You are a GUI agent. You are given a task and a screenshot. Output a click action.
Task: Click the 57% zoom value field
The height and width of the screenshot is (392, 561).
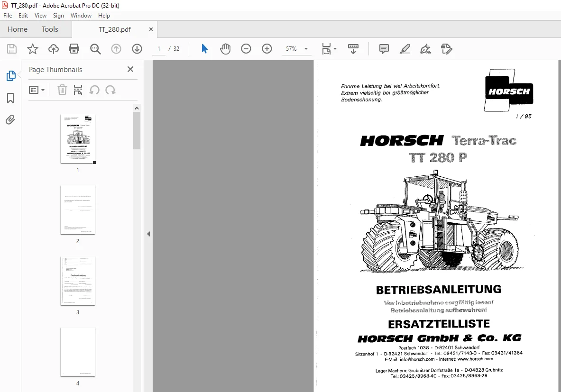tap(291, 49)
